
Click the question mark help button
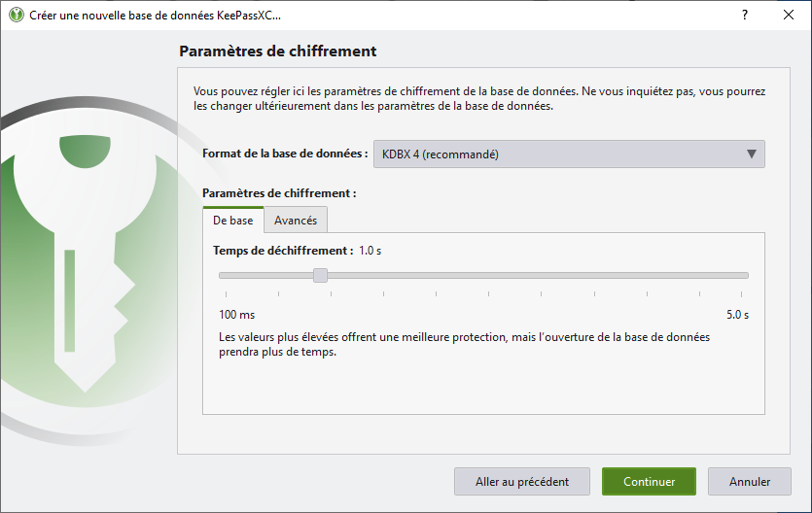coord(745,15)
